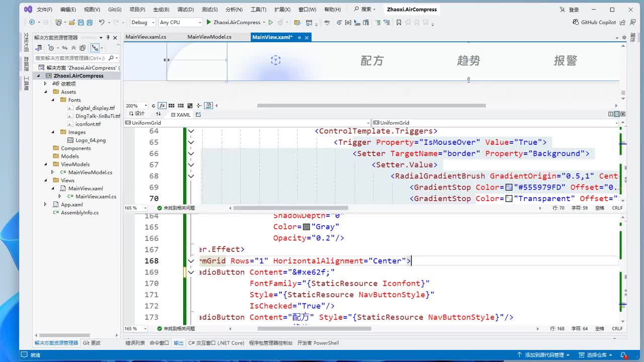Switch to MainViewModel.cs tab

click(x=209, y=37)
